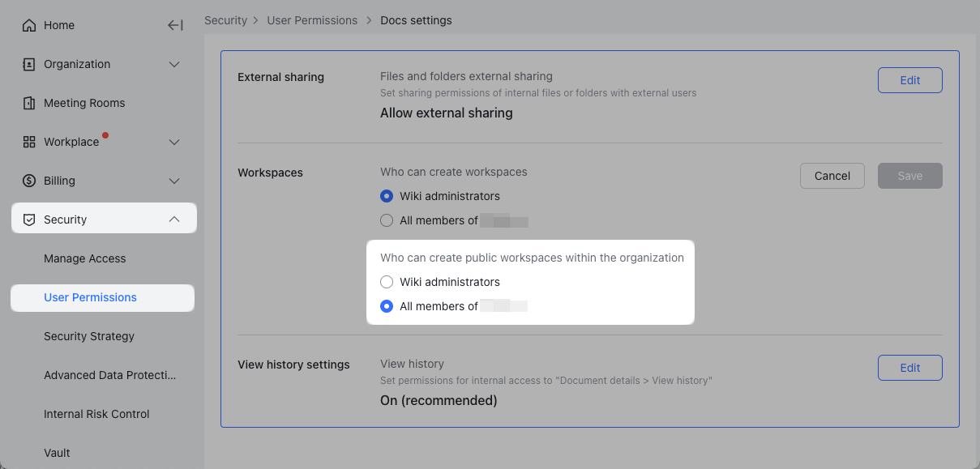Cancel the Workspaces changes
980x469 pixels.
coord(832,176)
